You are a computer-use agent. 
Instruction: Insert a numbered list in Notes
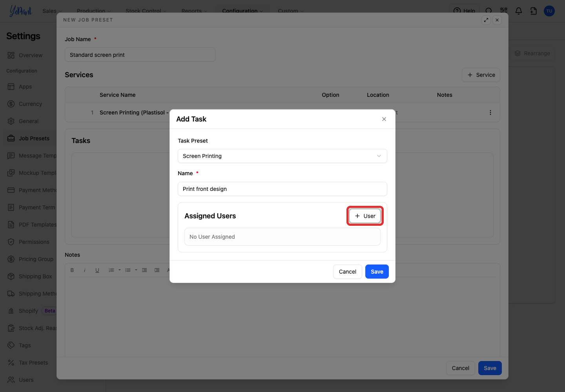(111, 270)
